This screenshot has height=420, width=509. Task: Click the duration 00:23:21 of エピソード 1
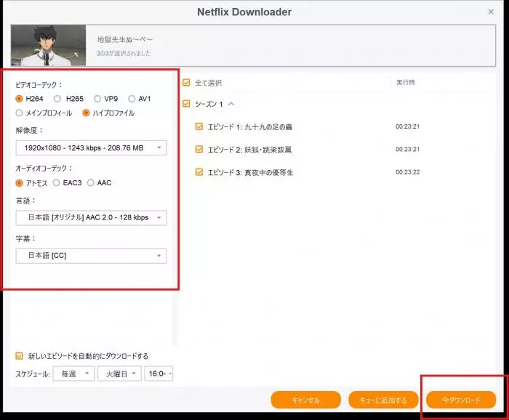point(407,126)
